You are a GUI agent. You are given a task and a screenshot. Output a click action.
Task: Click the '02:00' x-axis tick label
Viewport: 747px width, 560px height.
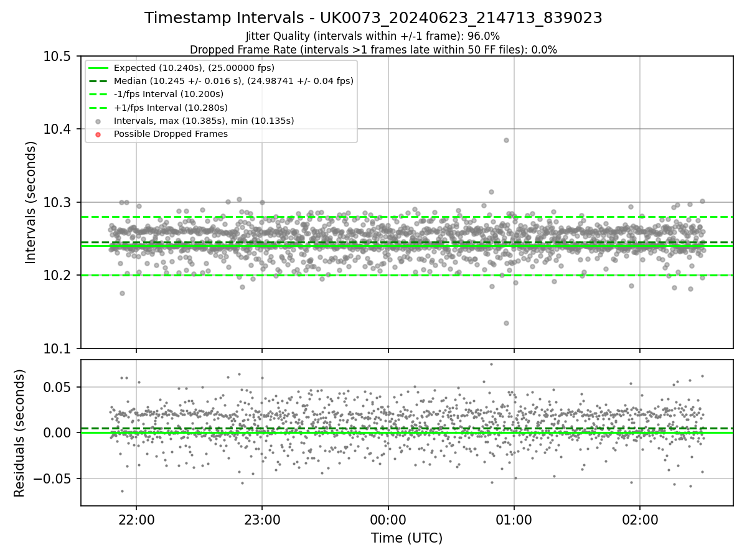tap(640, 519)
